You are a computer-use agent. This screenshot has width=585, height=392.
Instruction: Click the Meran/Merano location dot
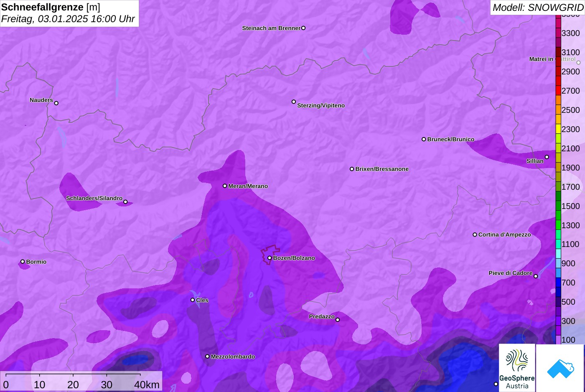pyautogui.click(x=225, y=186)
